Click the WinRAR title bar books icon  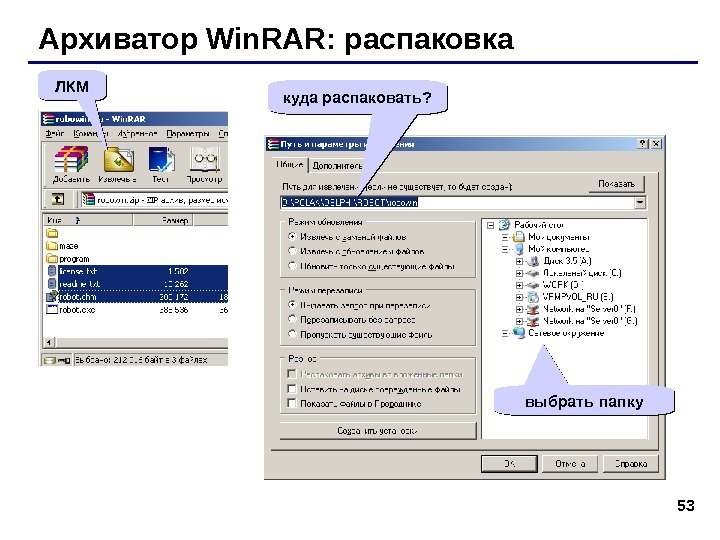48,119
